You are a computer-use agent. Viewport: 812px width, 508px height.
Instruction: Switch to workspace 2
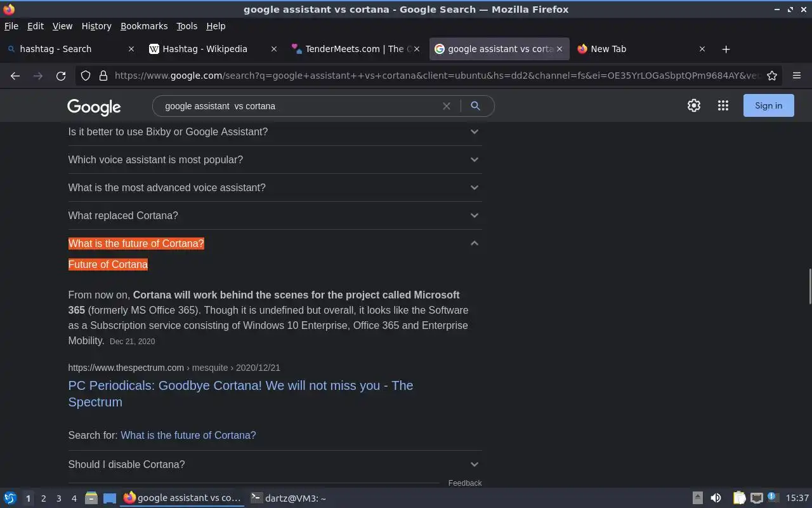[x=43, y=498]
